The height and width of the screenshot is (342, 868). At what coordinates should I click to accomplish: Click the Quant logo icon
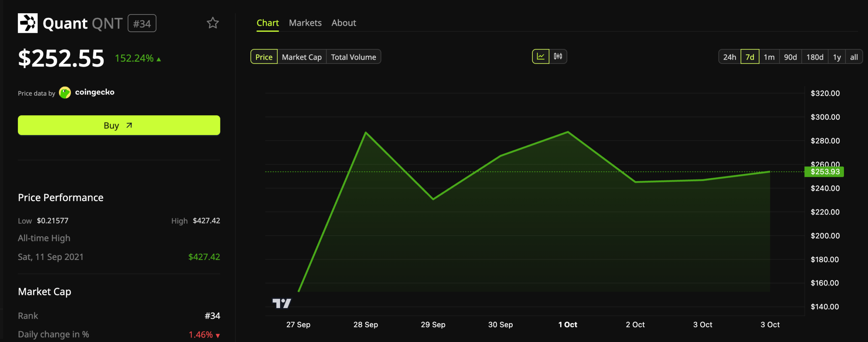tap(28, 23)
